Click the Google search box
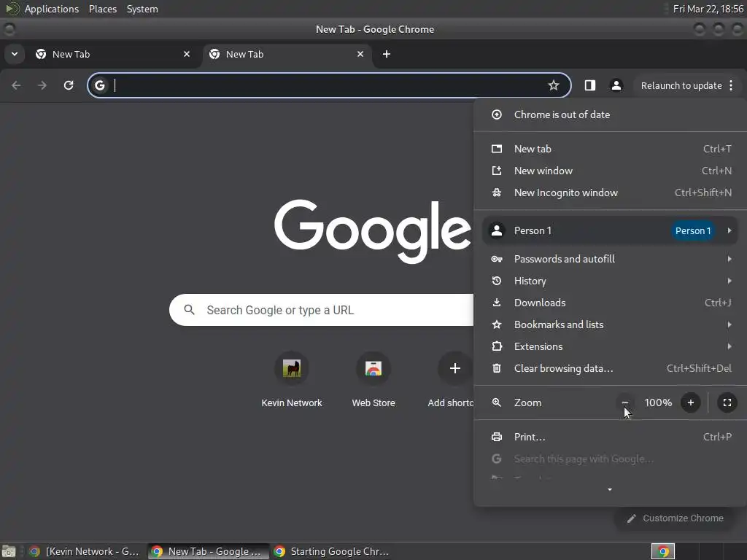This screenshot has width=747, height=560. (322, 310)
